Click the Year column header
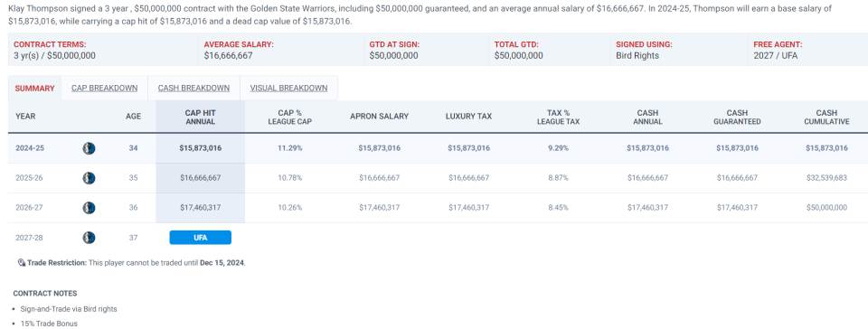Screen dimensions: 868x329 25,116
